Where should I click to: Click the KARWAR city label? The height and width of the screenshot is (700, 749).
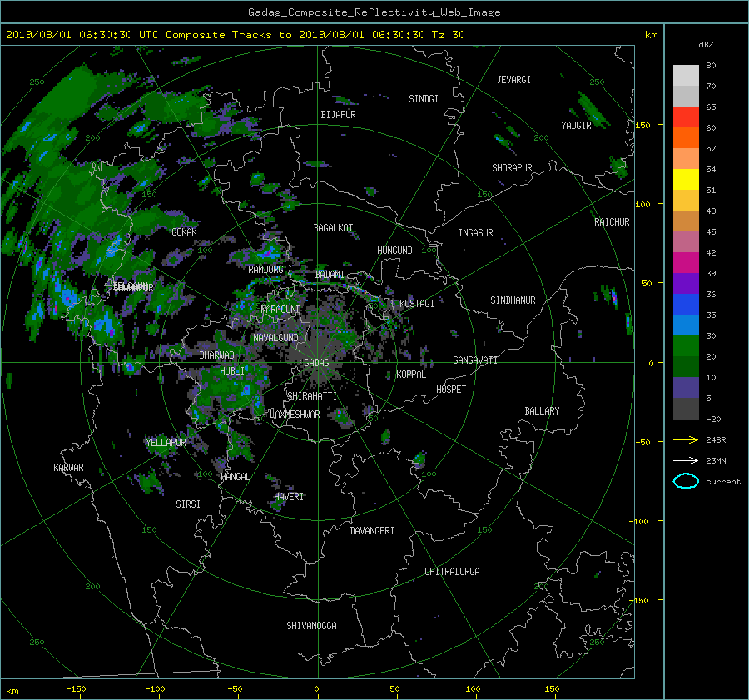click(x=68, y=469)
